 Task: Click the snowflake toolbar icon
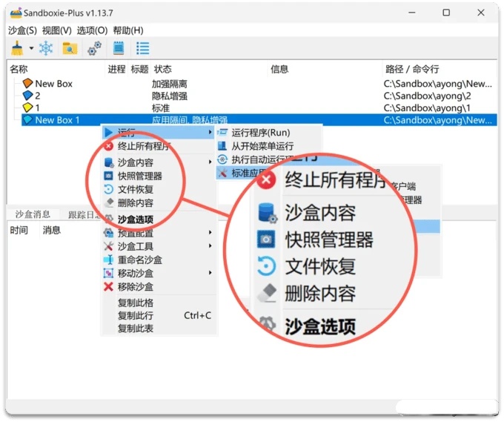point(46,48)
